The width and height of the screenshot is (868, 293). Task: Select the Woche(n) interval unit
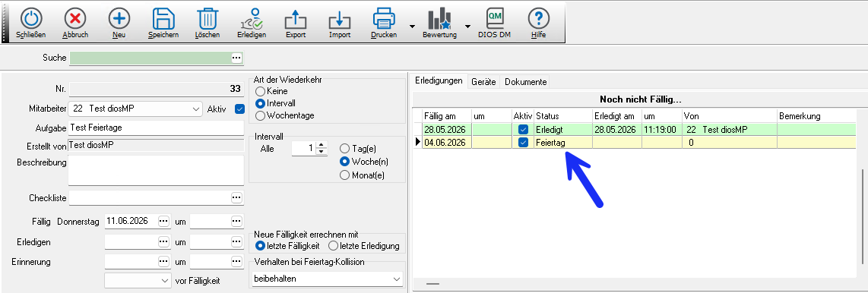pyautogui.click(x=345, y=162)
